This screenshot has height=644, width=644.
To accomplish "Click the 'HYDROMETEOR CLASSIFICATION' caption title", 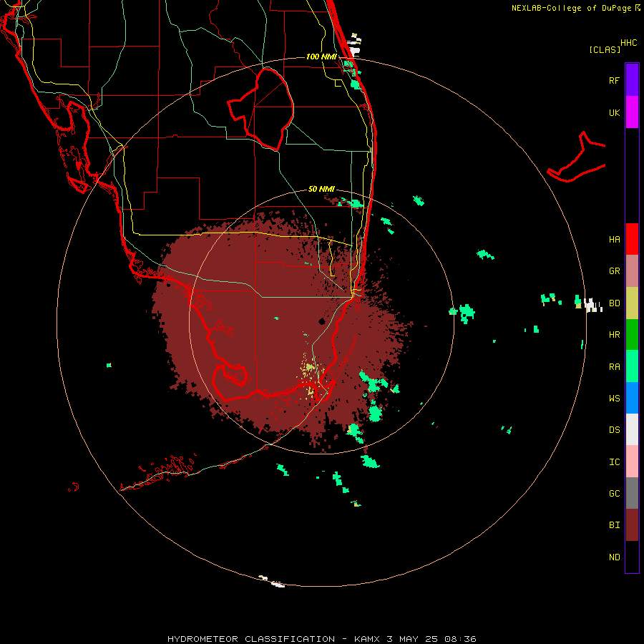I will point(251,639).
